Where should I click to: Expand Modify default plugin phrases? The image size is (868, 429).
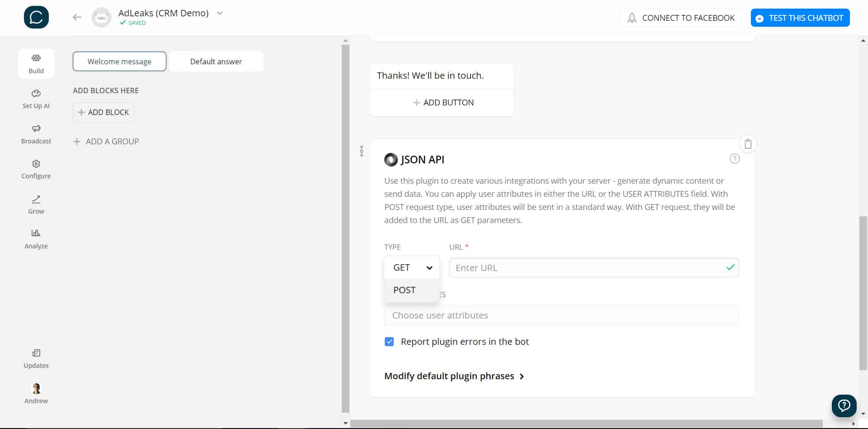[x=454, y=376]
